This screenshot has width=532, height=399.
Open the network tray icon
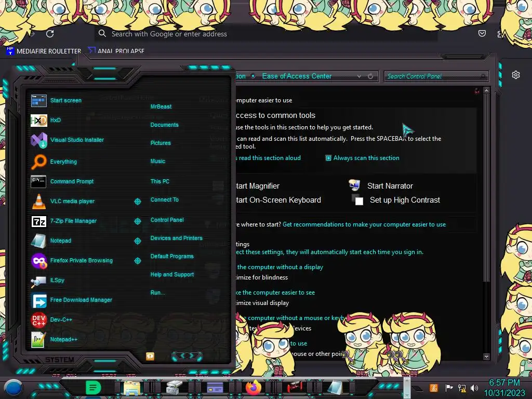click(462, 388)
